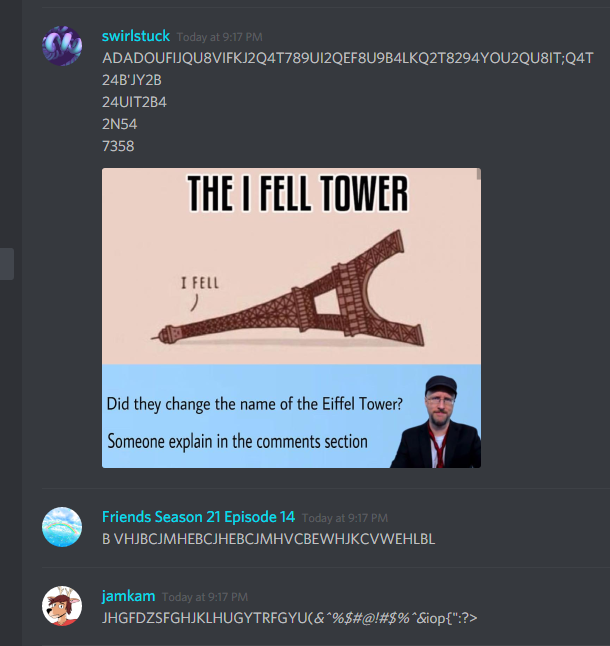Image resolution: width=610 pixels, height=646 pixels.
Task: Click the timestamp next to jamkam
Action: (x=205, y=597)
